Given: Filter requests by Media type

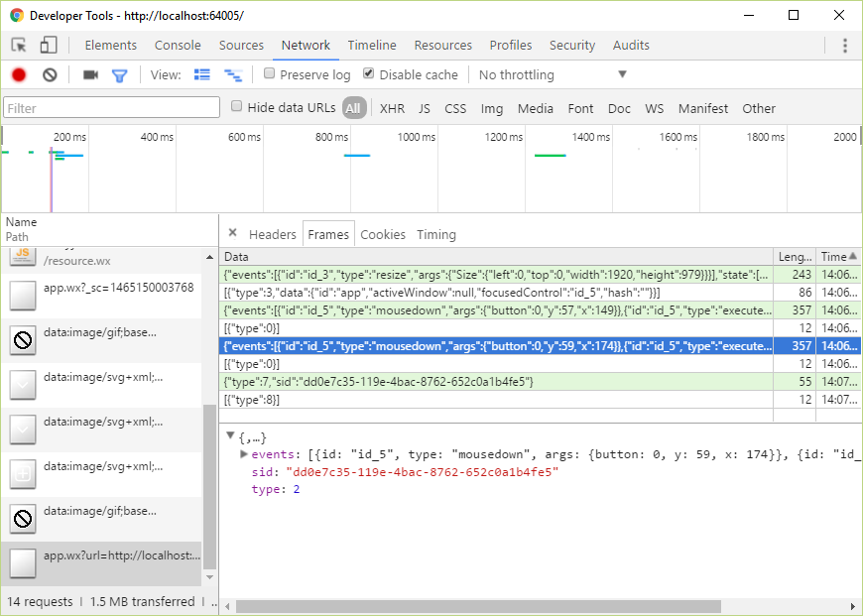Looking at the screenshot, I should tap(536, 108).
